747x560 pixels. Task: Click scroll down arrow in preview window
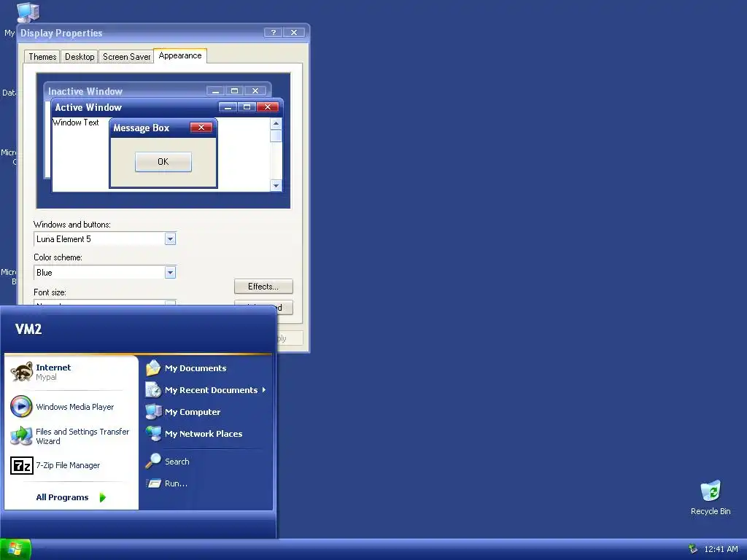click(276, 185)
